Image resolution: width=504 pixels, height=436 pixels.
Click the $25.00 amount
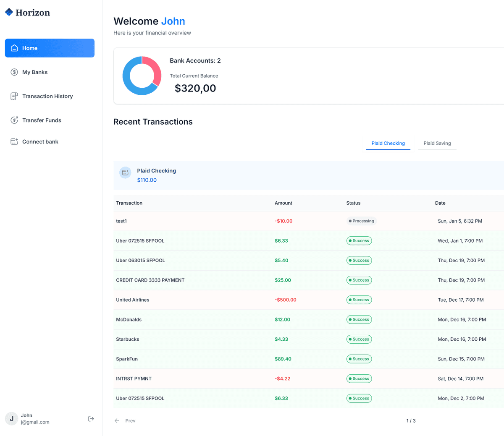click(283, 280)
